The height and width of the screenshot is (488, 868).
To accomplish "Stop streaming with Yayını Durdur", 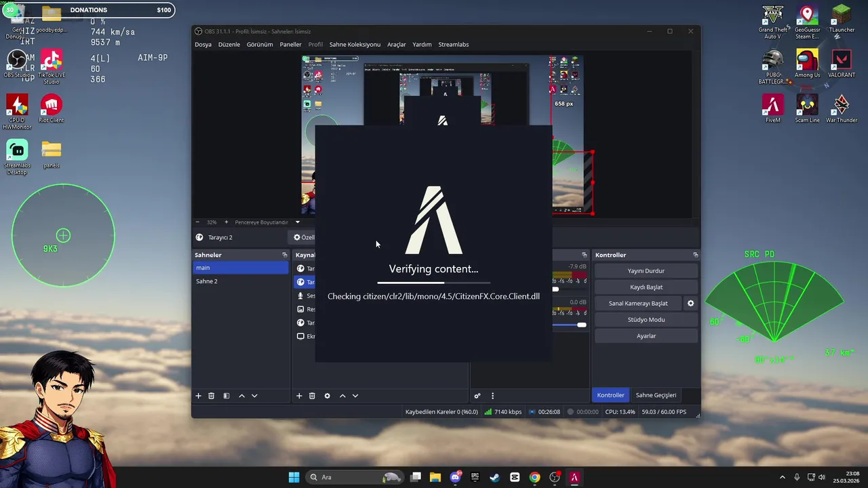I will [646, 271].
